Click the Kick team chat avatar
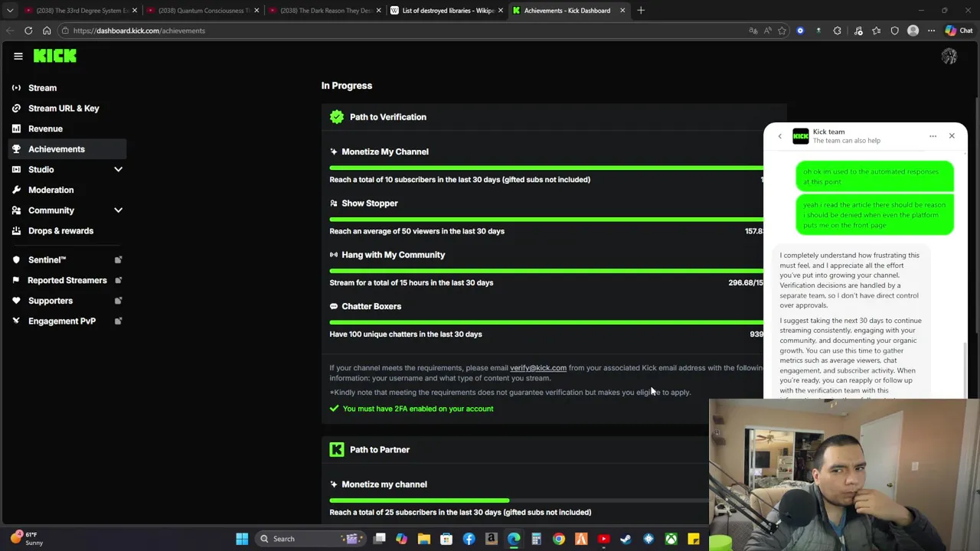 800,136
